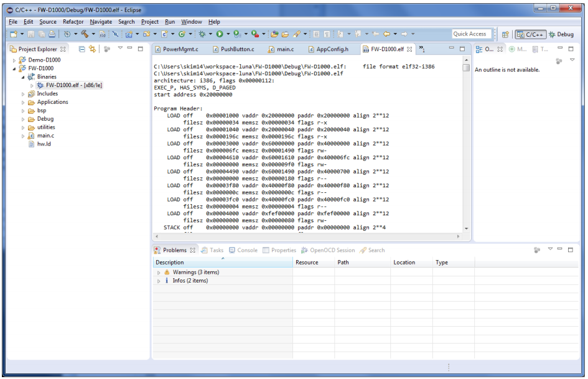
Task: Show hidden editor tabs list
Action: tap(422, 49)
